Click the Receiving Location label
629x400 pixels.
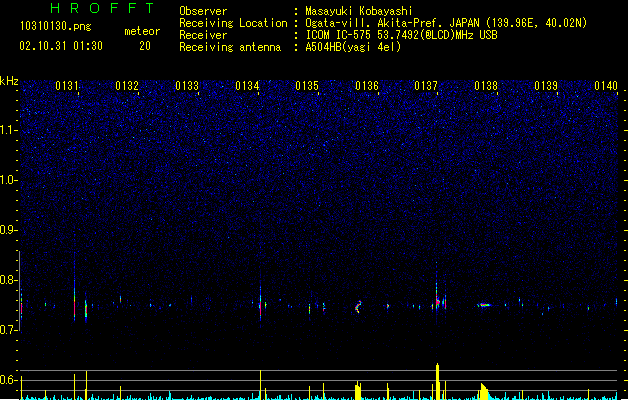(x=233, y=23)
